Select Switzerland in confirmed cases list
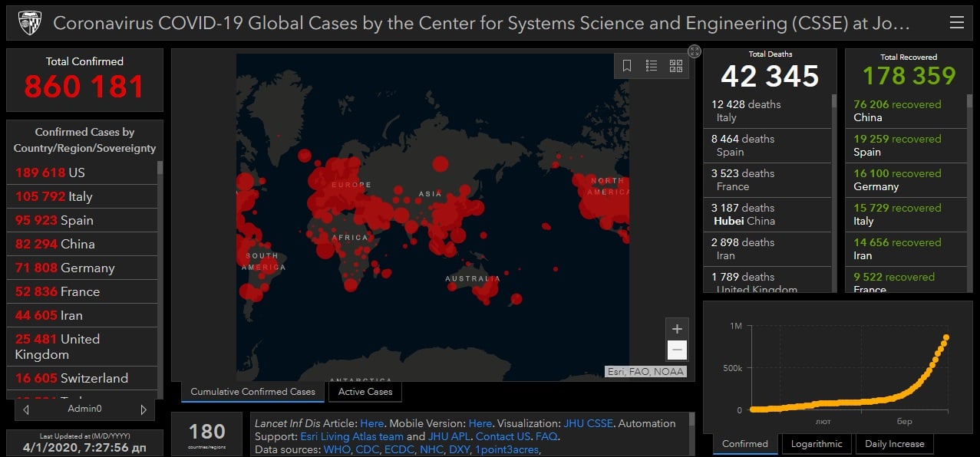The width and height of the screenshot is (980, 457). click(82, 378)
